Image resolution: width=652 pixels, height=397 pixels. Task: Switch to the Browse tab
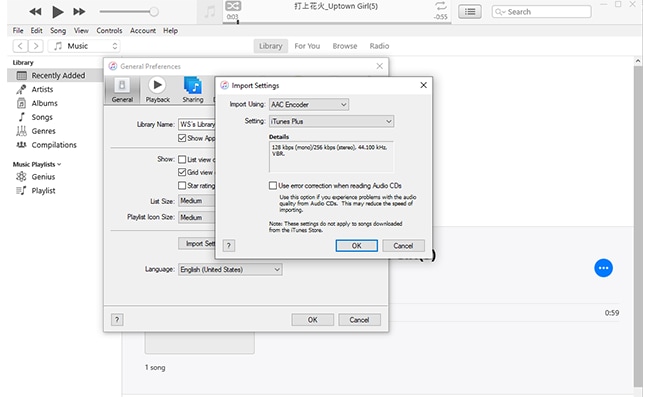pos(345,46)
